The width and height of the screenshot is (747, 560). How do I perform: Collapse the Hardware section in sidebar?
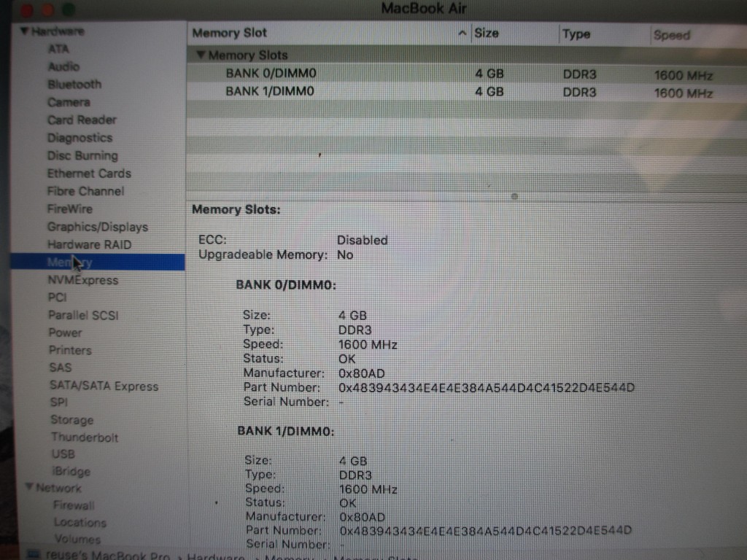click(x=24, y=31)
